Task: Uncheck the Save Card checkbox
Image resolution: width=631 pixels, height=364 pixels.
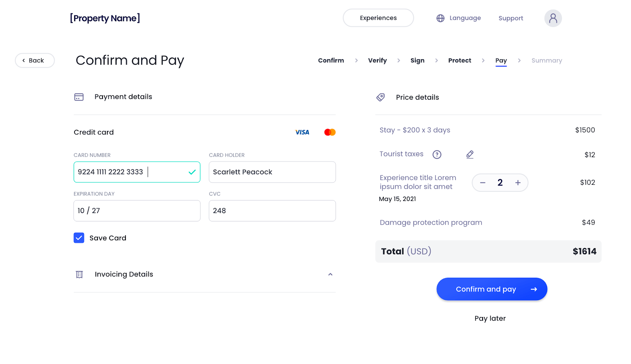Action: point(79,238)
